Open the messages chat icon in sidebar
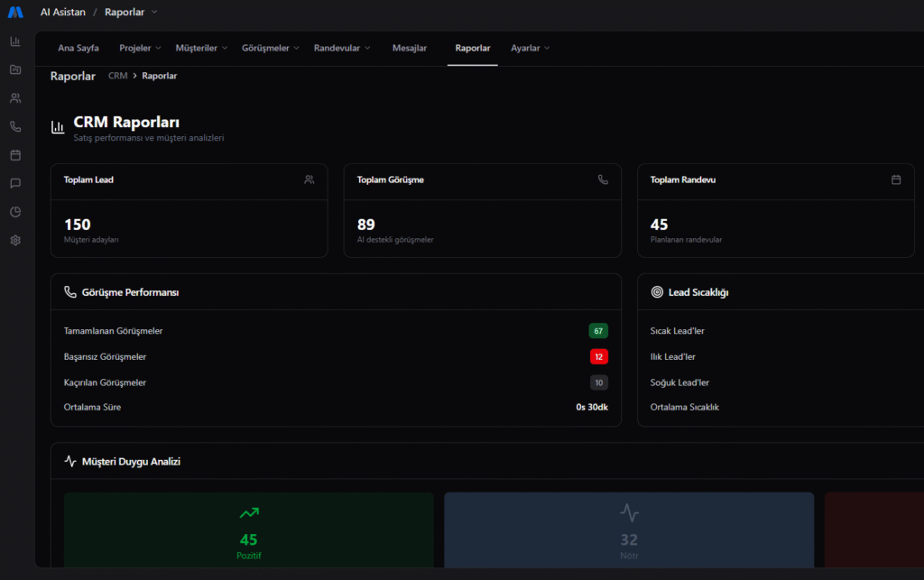Screen dimensions: 924x580 [15, 183]
